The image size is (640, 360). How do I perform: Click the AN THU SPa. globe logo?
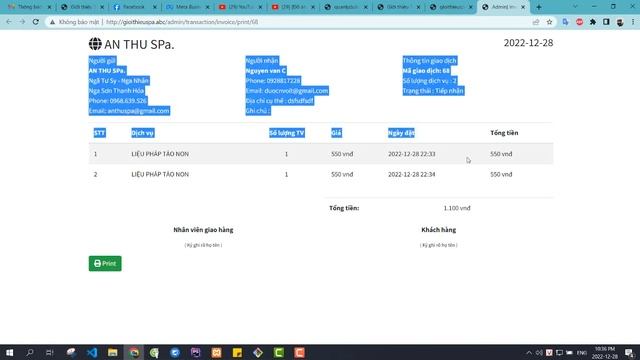95,44
